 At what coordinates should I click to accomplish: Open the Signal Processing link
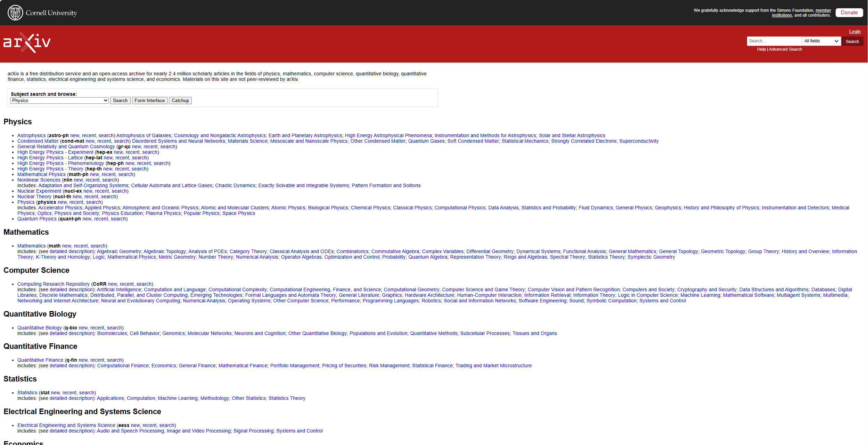(x=253, y=431)
